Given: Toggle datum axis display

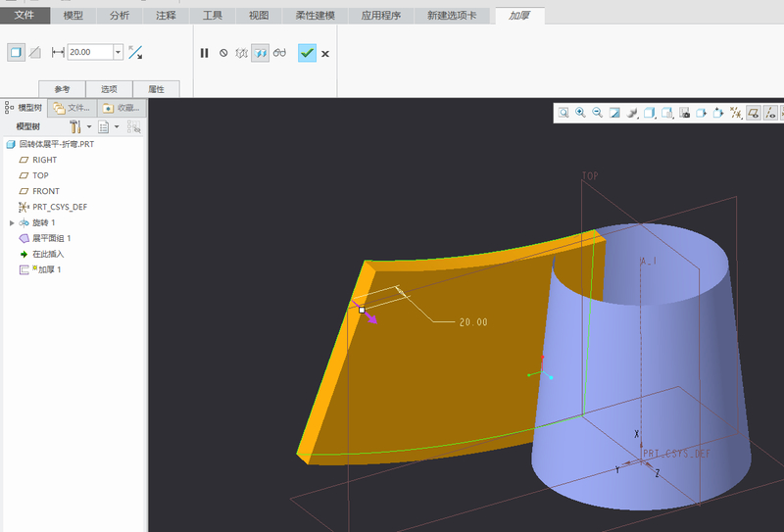Looking at the screenshot, I should tap(770, 113).
